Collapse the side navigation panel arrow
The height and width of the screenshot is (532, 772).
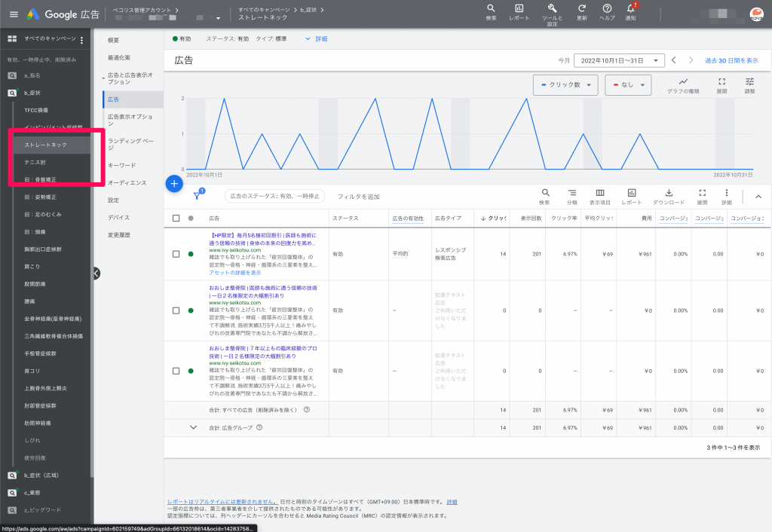click(96, 273)
